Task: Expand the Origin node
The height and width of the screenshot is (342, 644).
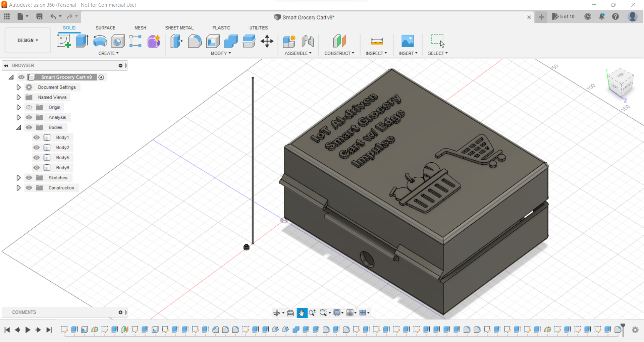Action: [x=18, y=107]
